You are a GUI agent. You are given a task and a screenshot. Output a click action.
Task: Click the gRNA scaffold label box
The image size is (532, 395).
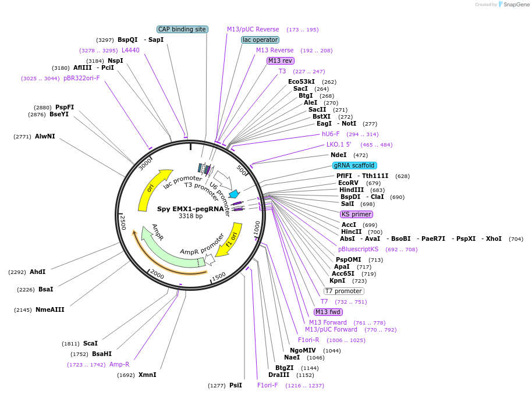(x=354, y=165)
